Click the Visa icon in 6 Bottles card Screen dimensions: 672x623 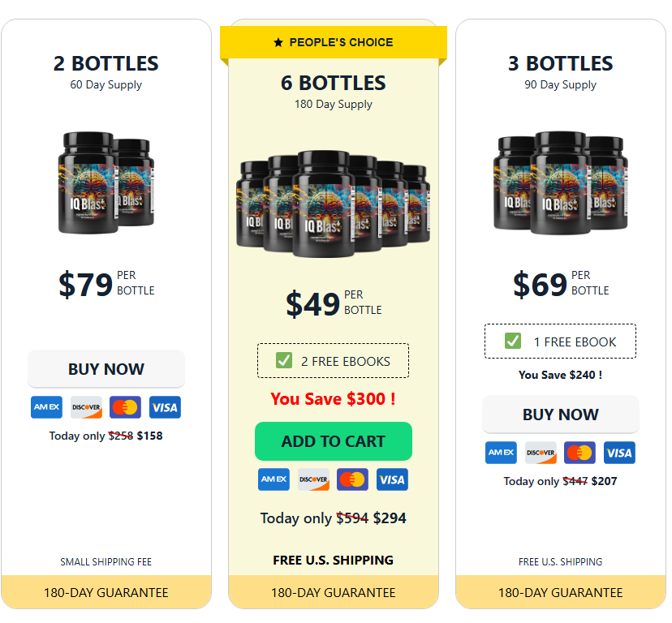(392, 479)
